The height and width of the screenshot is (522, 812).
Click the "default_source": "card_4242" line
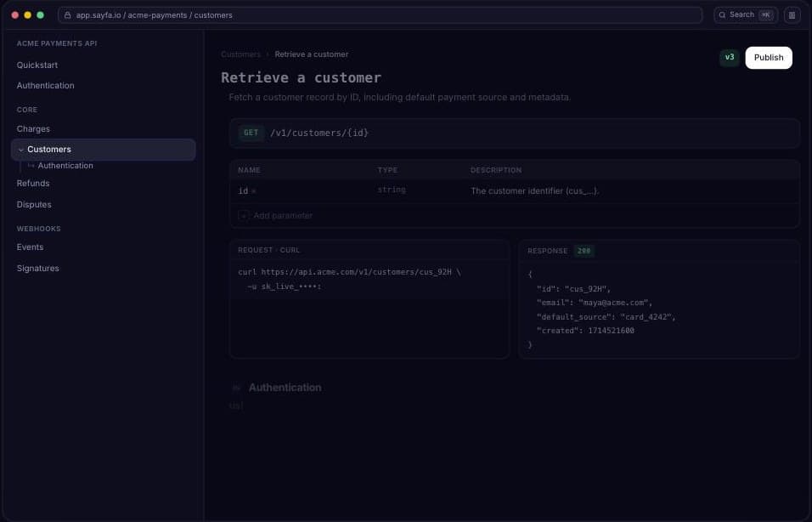606,317
